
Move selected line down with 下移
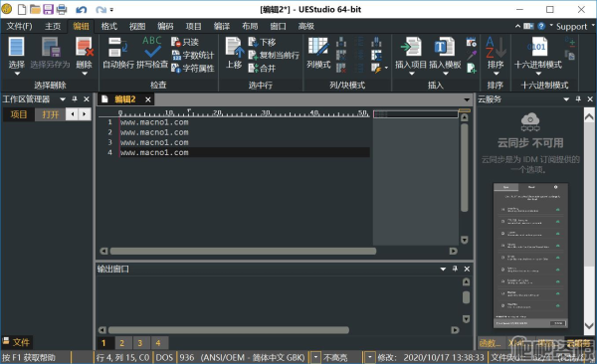point(262,42)
